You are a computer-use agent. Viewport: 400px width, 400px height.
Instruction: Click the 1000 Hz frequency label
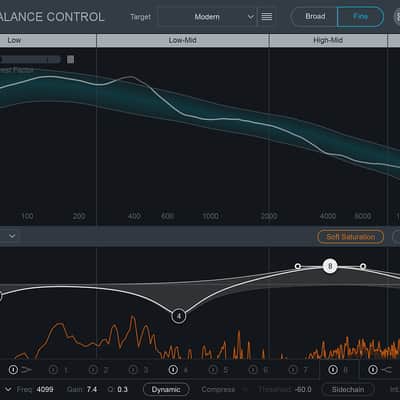click(x=211, y=216)
